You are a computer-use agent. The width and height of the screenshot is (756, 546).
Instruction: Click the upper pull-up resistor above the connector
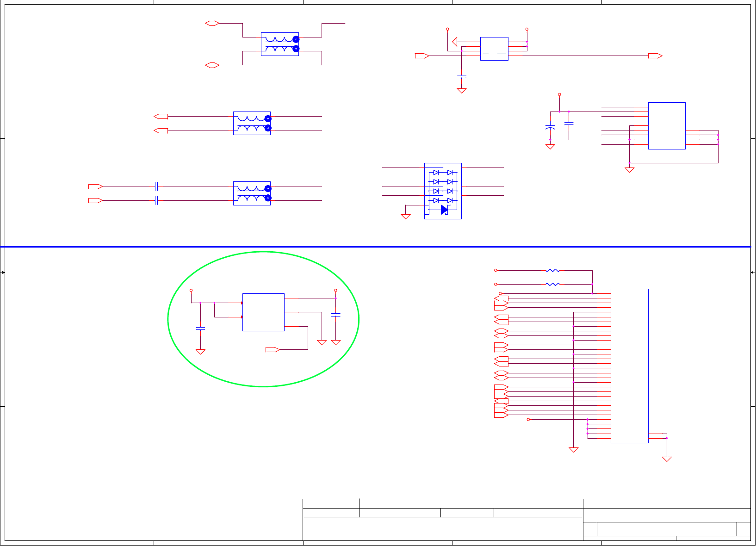(x=553, y=270)
